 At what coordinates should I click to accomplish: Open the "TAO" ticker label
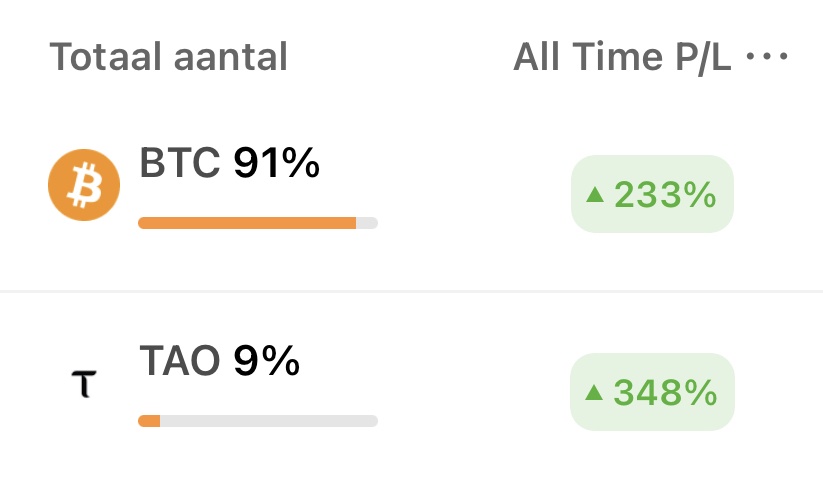point(180,361)
